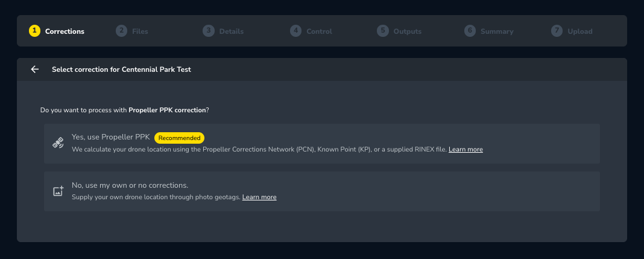Click the add-photo icon for own corrections
The height and width of the screenshot is (259, 644).
pyautogui.click(x=58, y=191)
